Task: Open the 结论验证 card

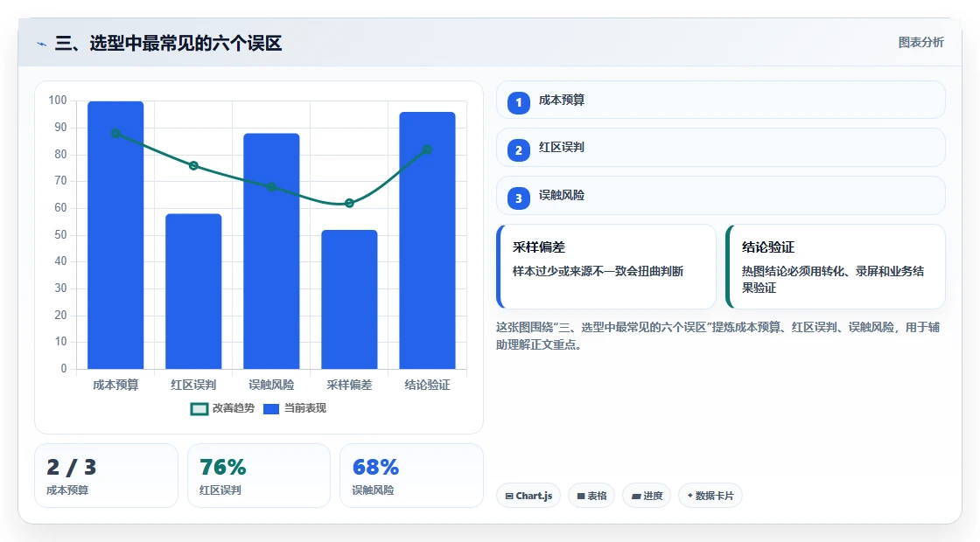Action: pos(836,267)
